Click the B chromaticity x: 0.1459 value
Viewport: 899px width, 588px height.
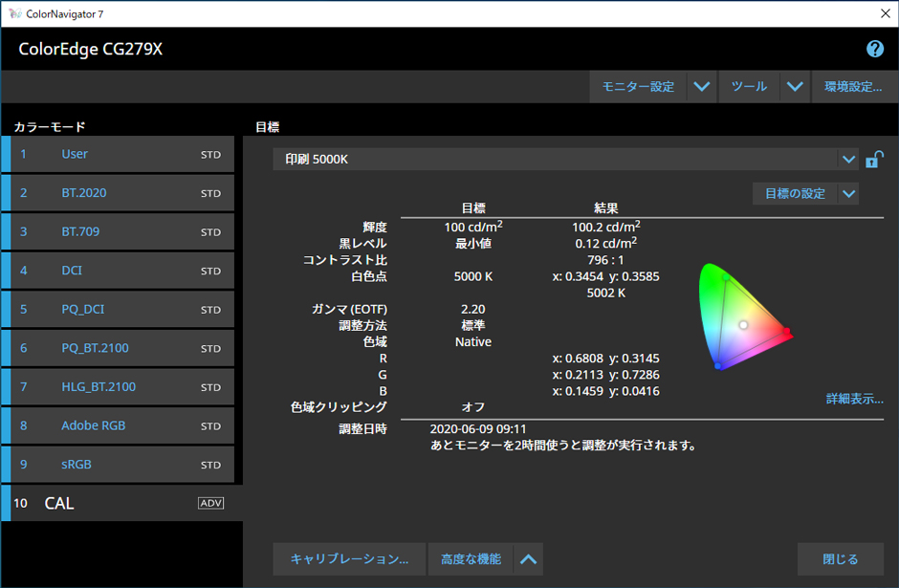point(578,391)
